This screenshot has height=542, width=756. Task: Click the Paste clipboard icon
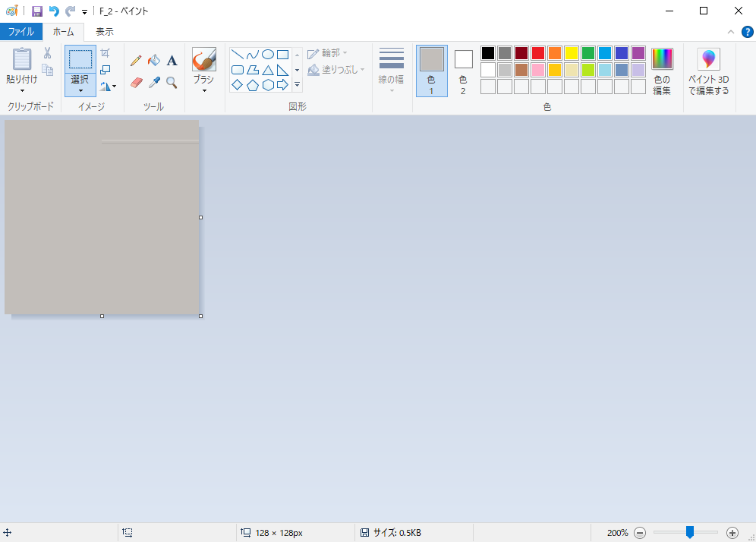[22, 59]
